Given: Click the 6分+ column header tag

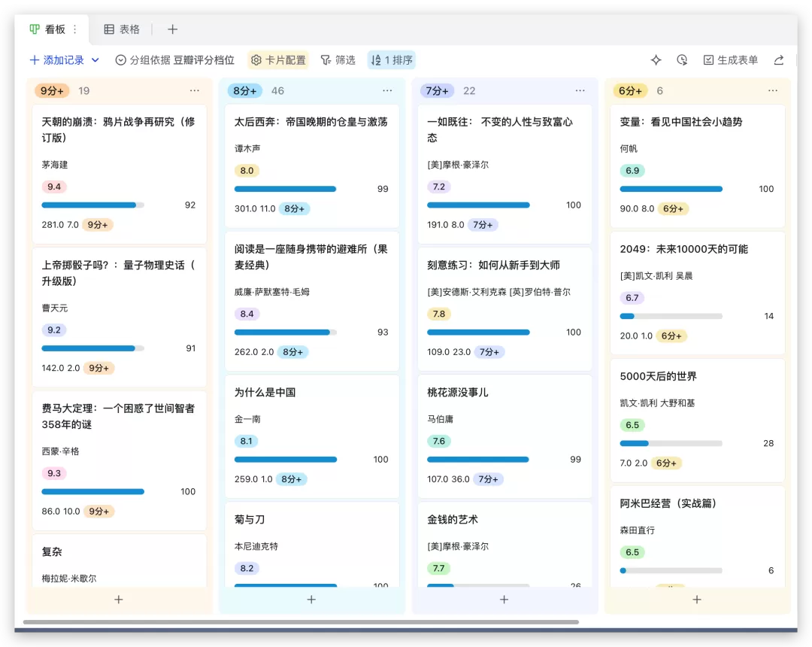Looking at the screenshot, I should 630,90.
